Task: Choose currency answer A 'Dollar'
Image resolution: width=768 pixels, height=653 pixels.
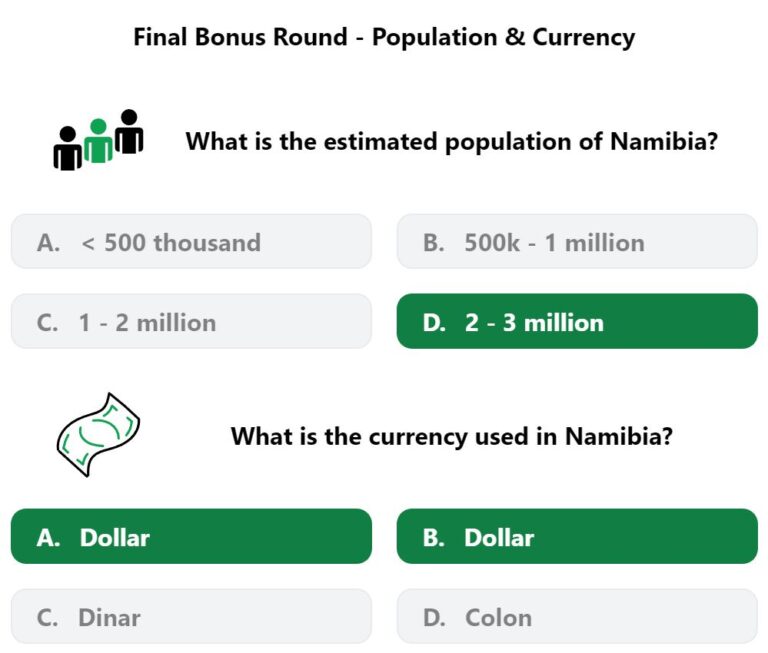Action: click(192, 536)
